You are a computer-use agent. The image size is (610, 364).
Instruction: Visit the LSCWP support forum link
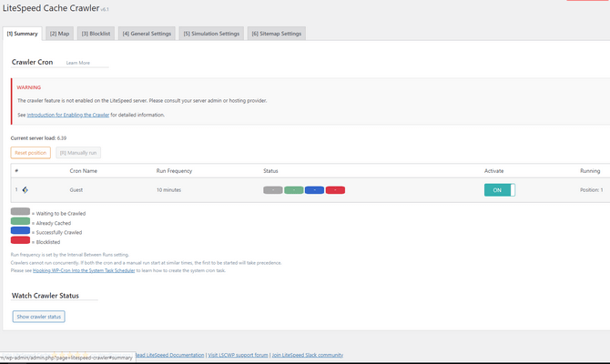[x=239, y=355]
